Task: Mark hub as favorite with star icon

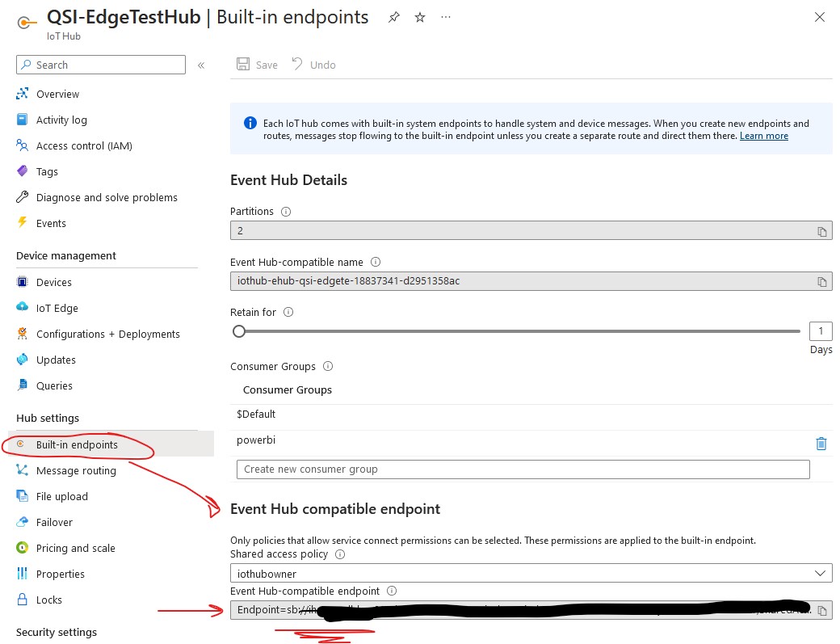Action: point(420,17)
